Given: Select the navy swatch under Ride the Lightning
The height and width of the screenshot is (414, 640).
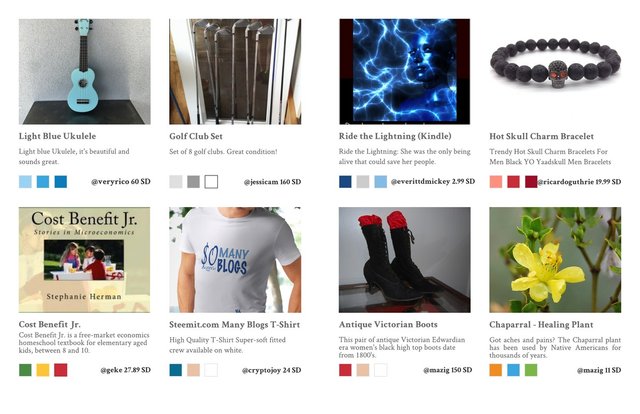Looking at the screenshot, I should coord(345,182).
